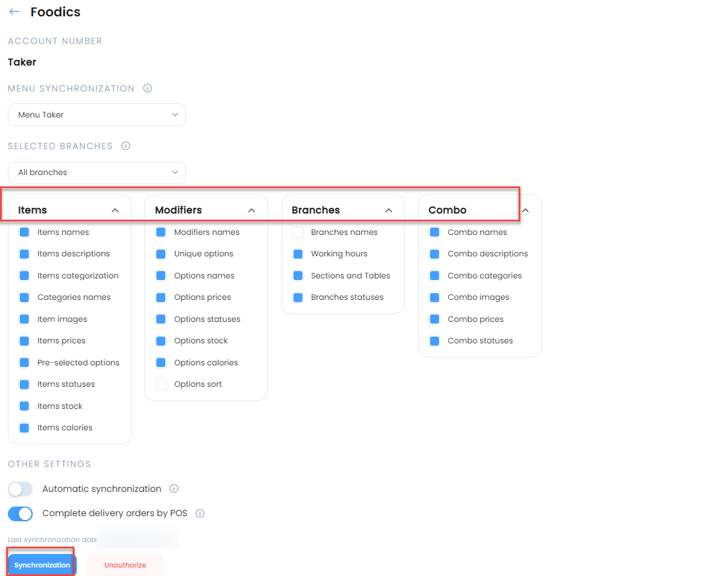Uncheck Combo prices checkbox

[x=435, y=319]
